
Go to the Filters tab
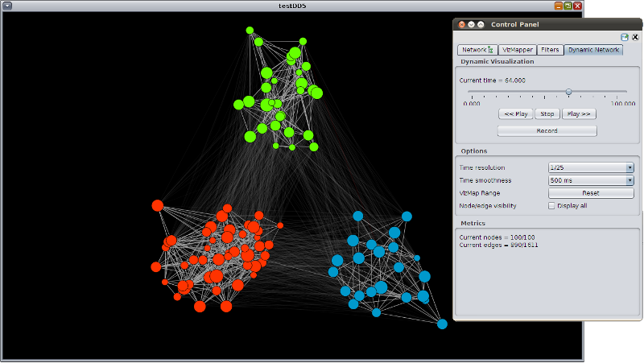[x=550, y=50]
